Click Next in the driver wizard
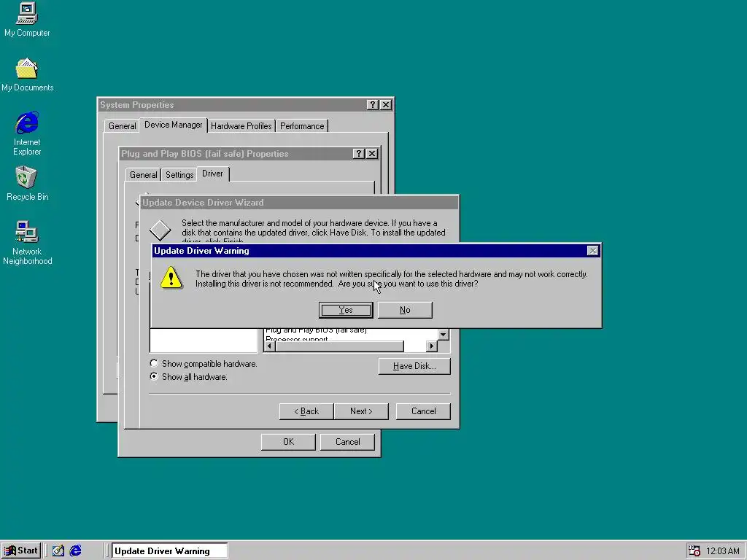 tap(361, 411)
